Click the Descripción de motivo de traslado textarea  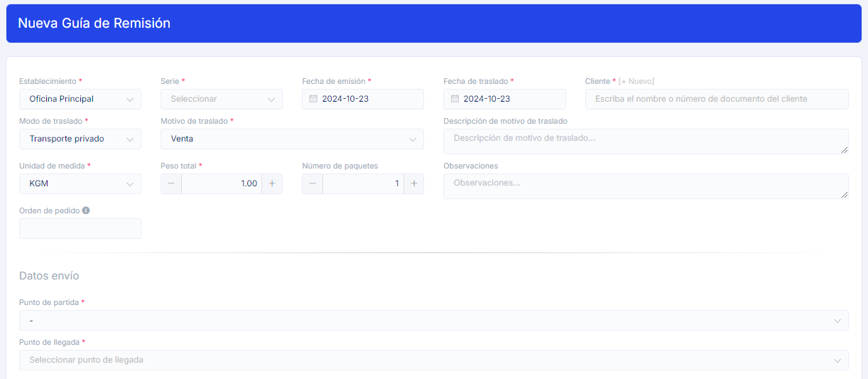coord(645,141)
